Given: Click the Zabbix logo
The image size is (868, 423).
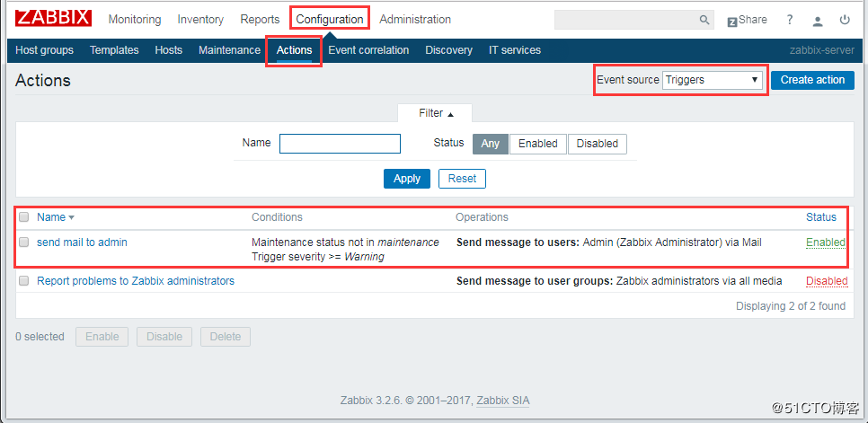Looking at the screenshot, I should (53, 18).
